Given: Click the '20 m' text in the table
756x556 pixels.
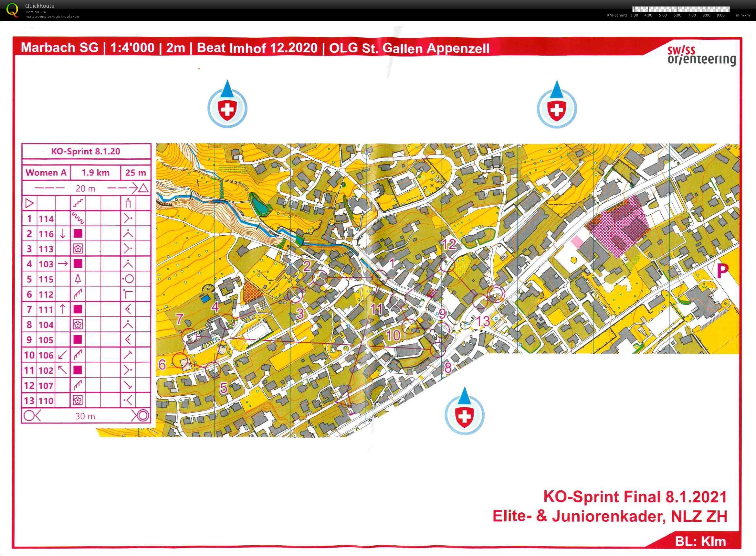Looking at the screenshot, I should (x=85, y=188).
